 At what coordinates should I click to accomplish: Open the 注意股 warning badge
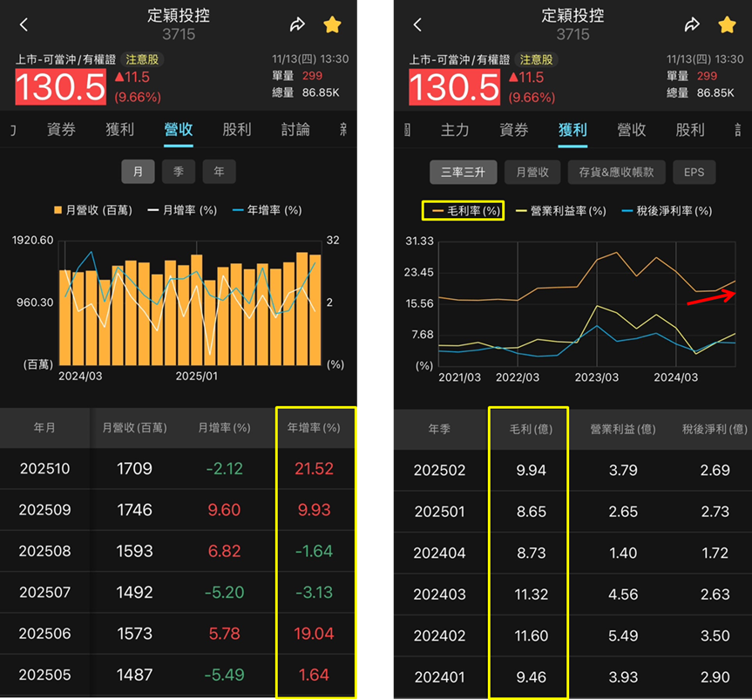tap(142, 59)
